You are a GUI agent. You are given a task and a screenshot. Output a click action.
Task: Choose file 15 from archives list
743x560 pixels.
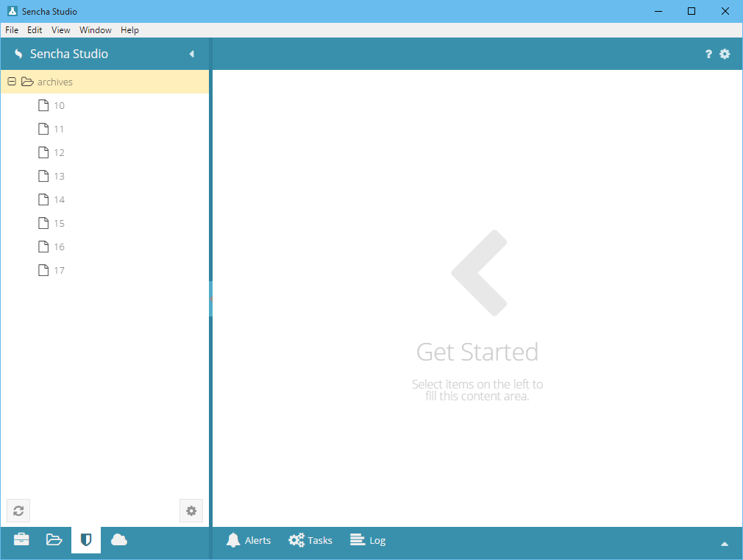pyautogui.click(x=104, y=223)
